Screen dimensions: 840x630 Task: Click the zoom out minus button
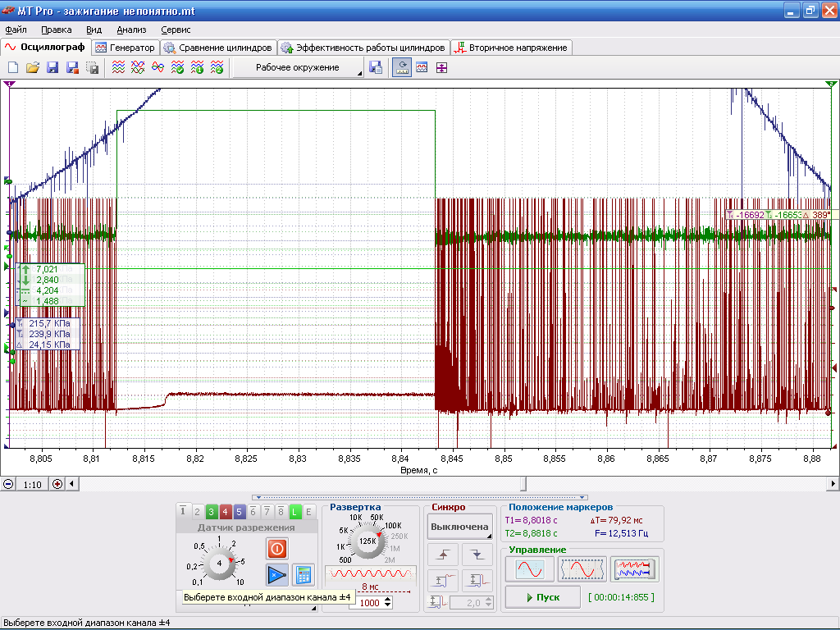tap(8, 484)
